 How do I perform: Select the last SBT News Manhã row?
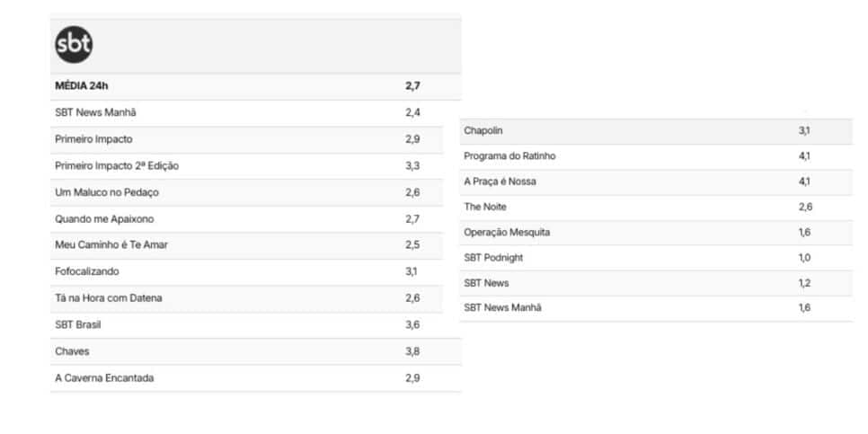pyautogui.click(x=656, y=308)
